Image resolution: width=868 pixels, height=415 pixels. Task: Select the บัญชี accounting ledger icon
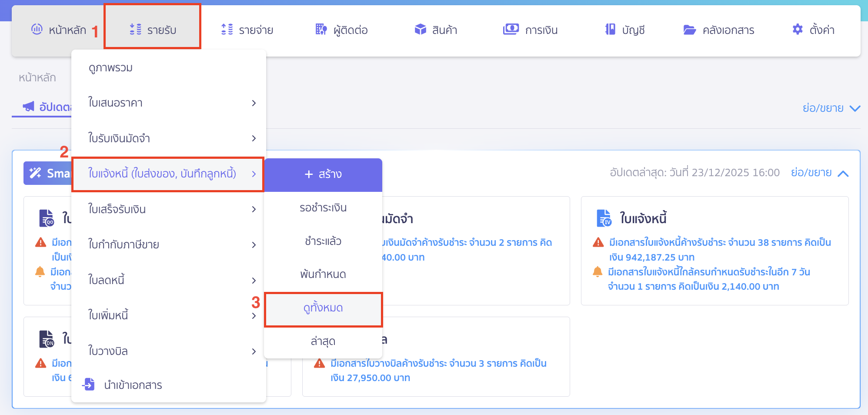click(610, 29)
